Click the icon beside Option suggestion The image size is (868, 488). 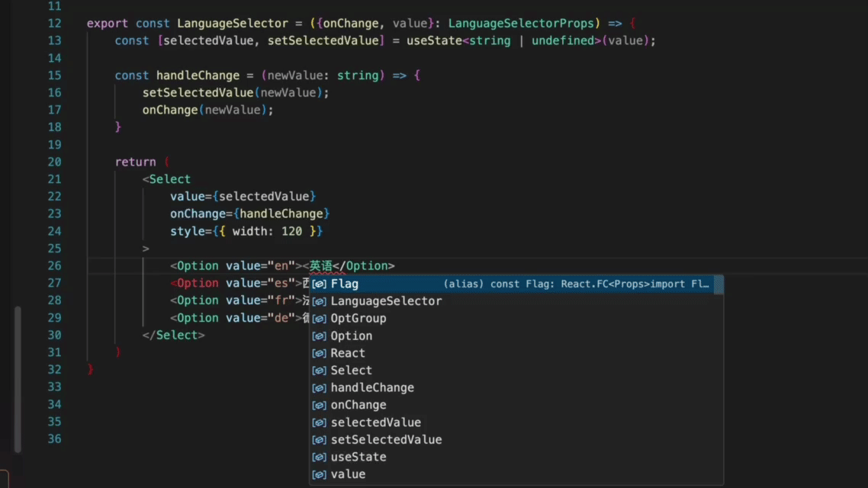click(x=320, y=335)
